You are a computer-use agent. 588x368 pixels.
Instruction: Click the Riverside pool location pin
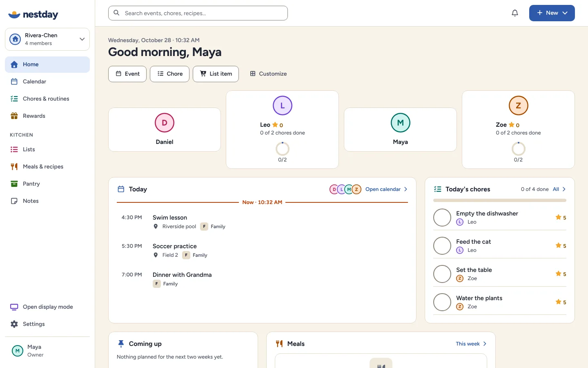point(156,227)
